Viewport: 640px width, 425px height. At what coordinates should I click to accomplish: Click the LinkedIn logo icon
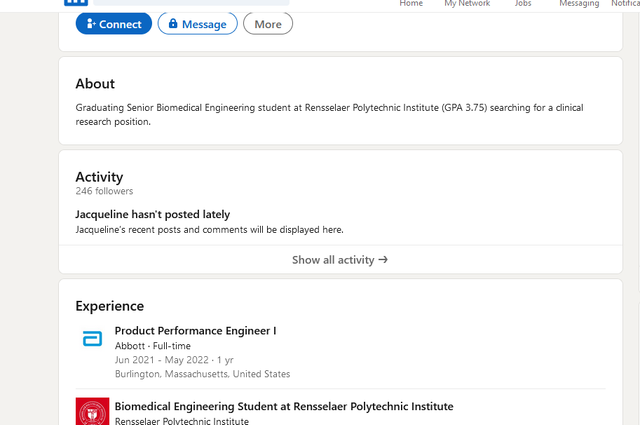pyautogui.click(x=76, y=2)
